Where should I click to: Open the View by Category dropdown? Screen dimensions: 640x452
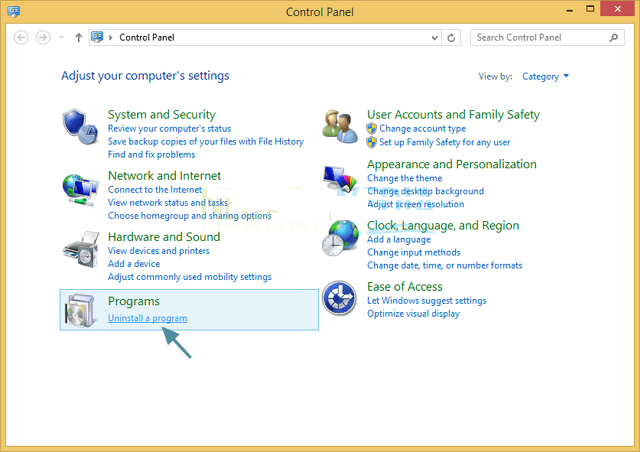tap(545, 76)
